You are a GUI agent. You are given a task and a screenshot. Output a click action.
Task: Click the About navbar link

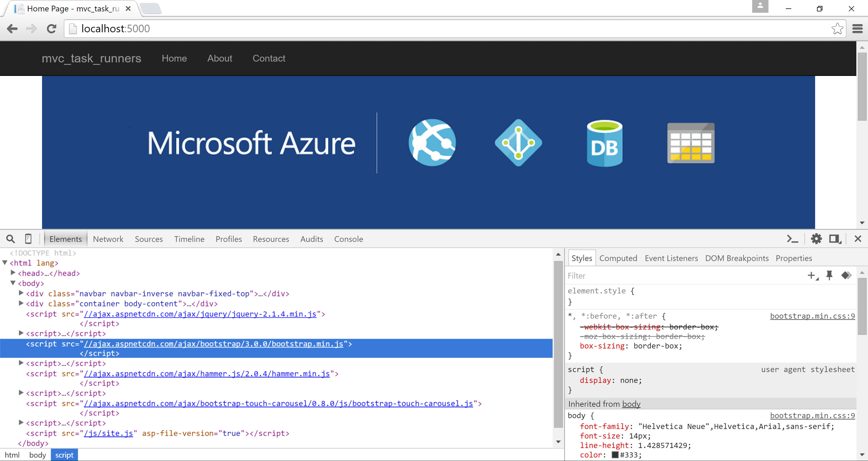click(220, 58)
